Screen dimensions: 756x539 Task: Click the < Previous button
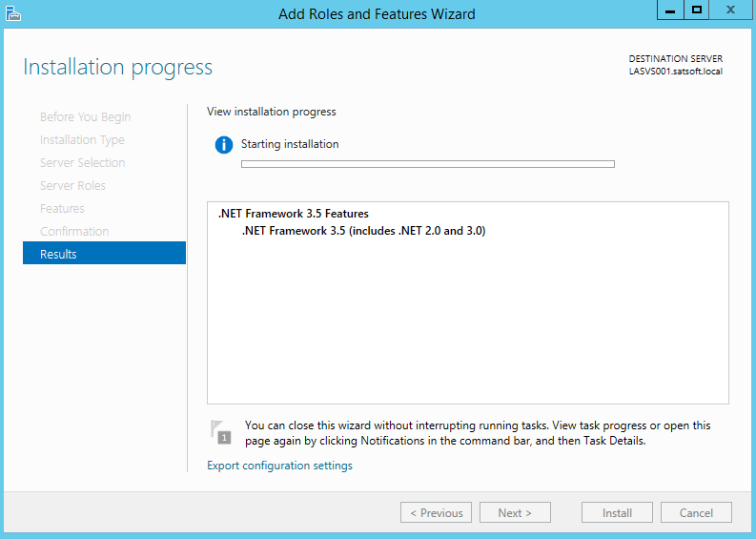click(436, 512)
